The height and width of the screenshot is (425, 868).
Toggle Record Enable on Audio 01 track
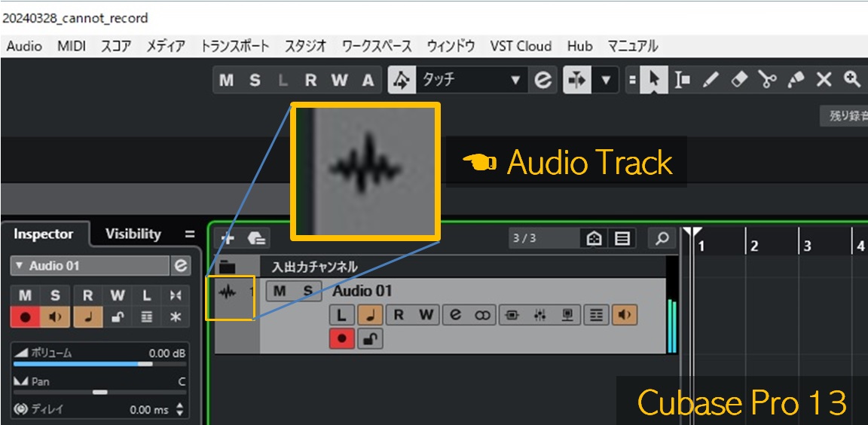click(341, 339)
